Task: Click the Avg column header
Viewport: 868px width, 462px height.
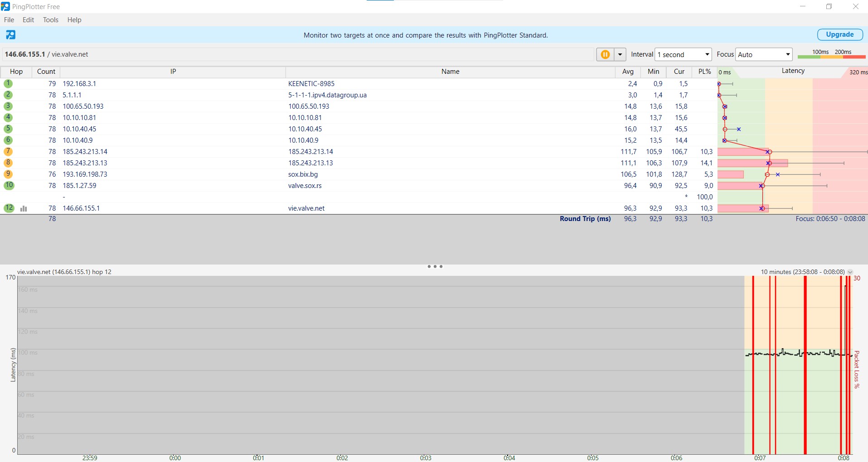Action: click(628, 72)
